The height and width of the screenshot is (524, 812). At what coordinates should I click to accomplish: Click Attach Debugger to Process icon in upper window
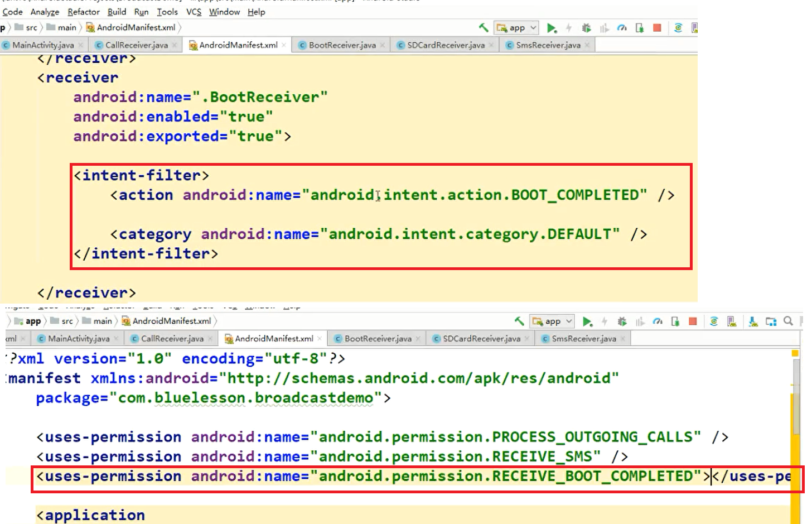640,28
